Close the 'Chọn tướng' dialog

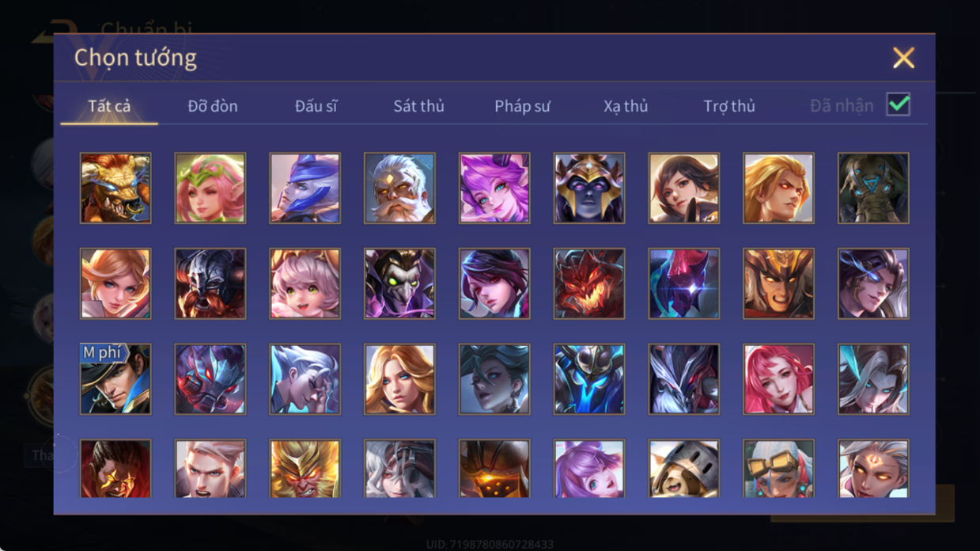(903, 58)
